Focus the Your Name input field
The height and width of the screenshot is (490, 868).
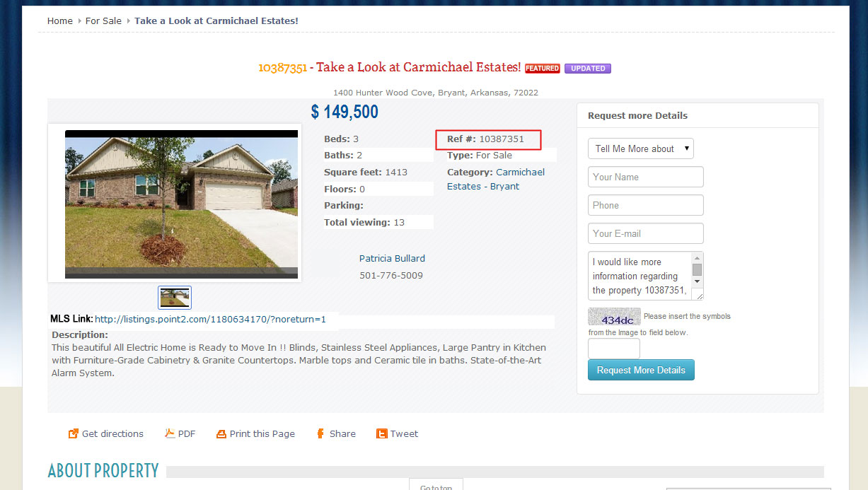(646, 177)
